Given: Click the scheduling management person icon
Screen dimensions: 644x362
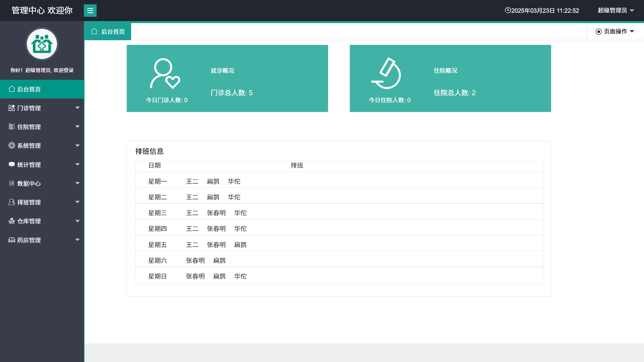Looking at the screenshot, I should pyautogui.click(x=11, y=202).
